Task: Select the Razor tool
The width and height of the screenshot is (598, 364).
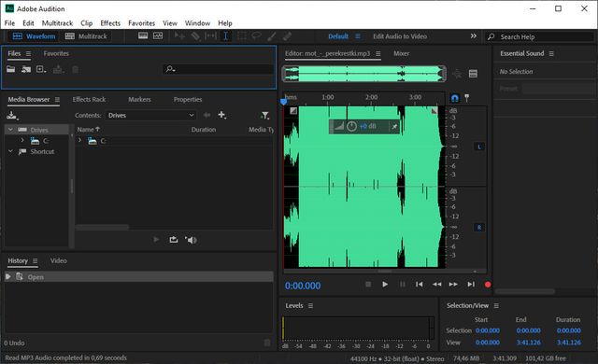Action: 195,36
